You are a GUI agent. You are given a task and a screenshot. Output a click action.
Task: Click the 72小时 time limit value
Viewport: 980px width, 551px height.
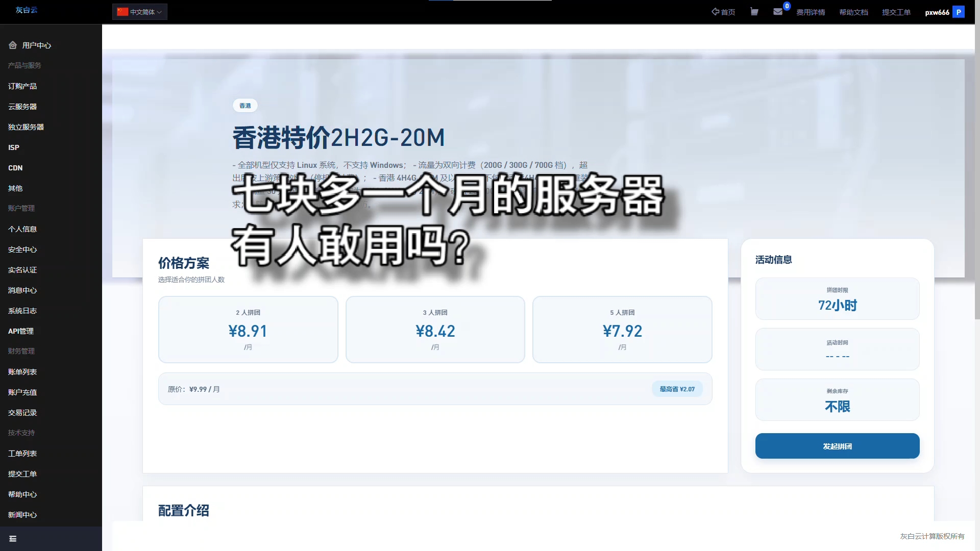tap(838, 305)
